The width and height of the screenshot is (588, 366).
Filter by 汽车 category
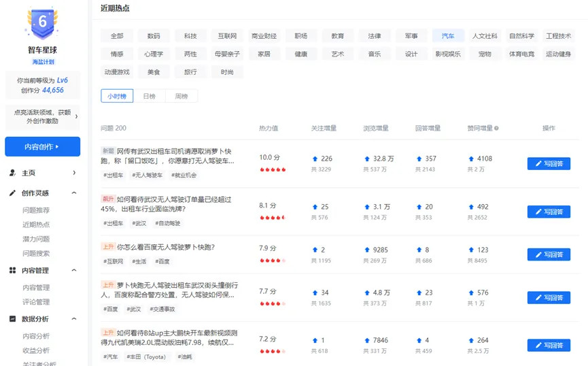pos(448,36)
